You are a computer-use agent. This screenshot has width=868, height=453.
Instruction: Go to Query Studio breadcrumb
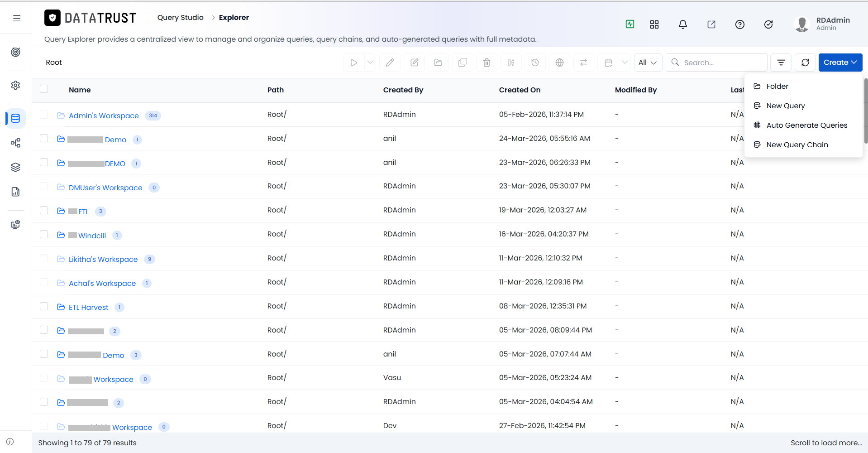click(180, 17)
